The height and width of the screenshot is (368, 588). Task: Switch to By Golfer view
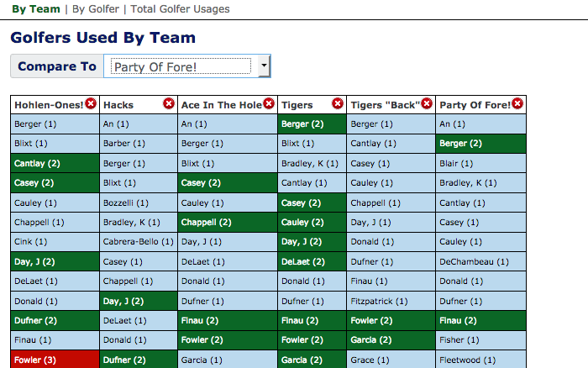(x=97, y=9)
